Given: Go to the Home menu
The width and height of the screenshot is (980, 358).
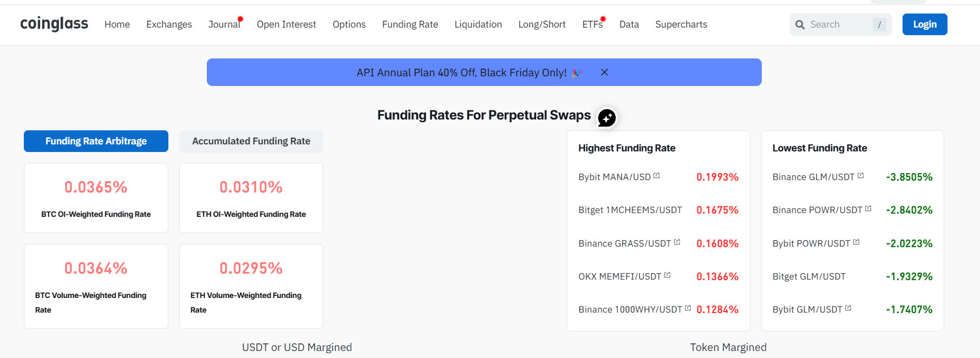Looking at the screenshot, I should pyautogui.click(x=117, y=24).
